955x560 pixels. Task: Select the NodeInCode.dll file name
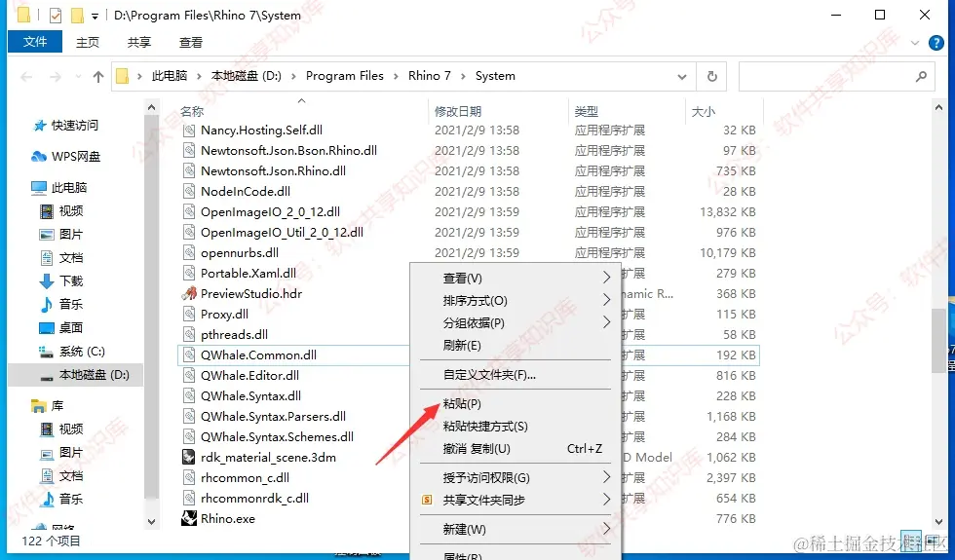[x=246, y=191]
